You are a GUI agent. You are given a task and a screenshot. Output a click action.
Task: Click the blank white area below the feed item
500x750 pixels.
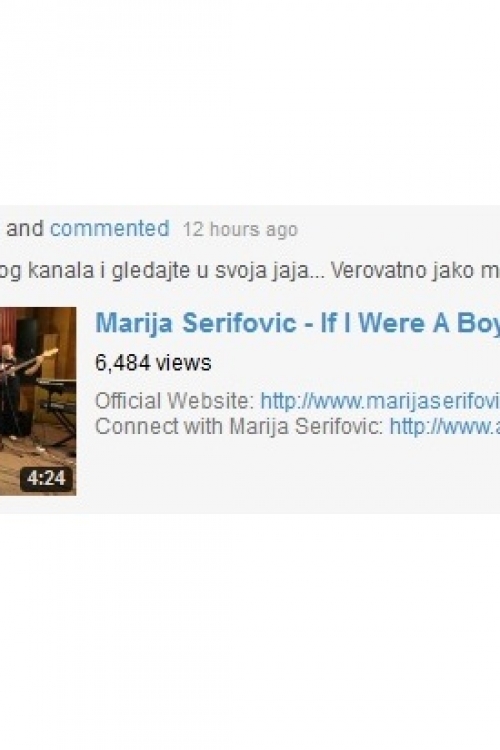(x=250, y=631)
